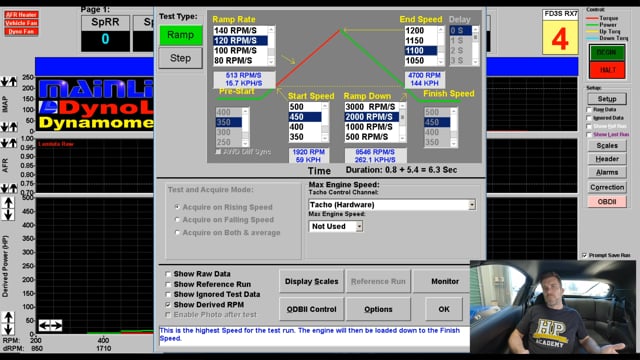Click the green BEGIN button
Viewport: 640px width, 360px height.
coord(607,53)
